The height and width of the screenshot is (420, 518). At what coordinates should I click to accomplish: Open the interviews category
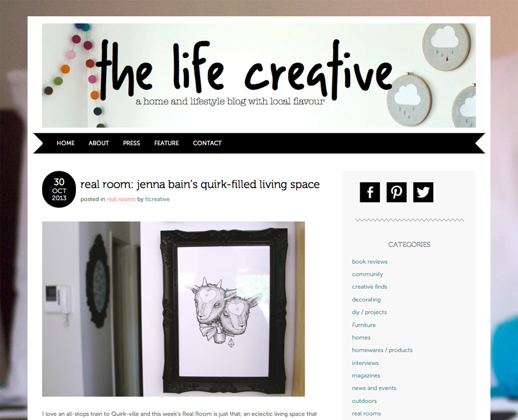365,363
